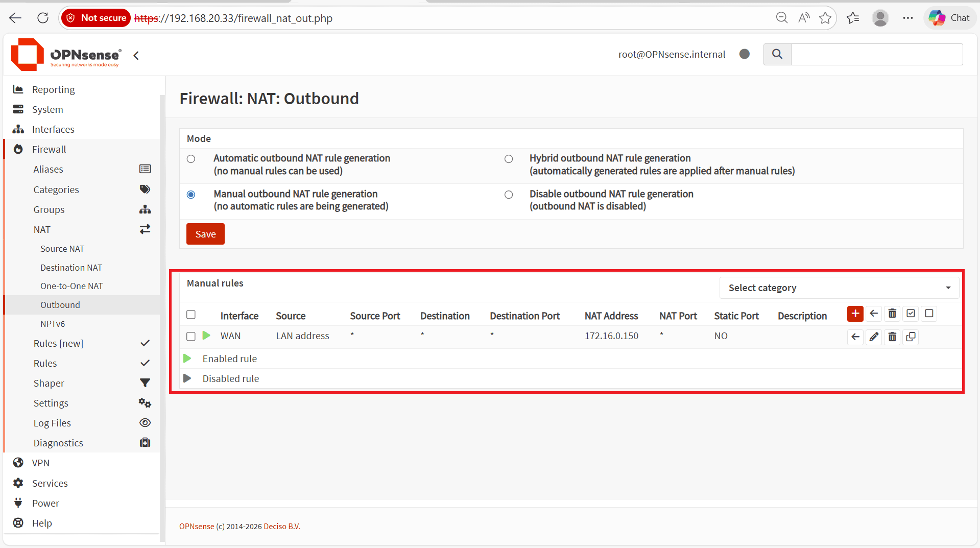This screenshot has width=980, height=548.
Task: Select Automatic outbound NAT rule generation
Action: (x=191, y=159)
